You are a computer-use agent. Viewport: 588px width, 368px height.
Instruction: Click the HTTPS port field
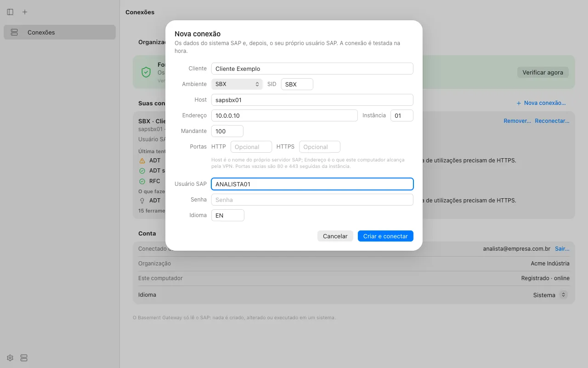pyautogui.click(x=320, y=147)
